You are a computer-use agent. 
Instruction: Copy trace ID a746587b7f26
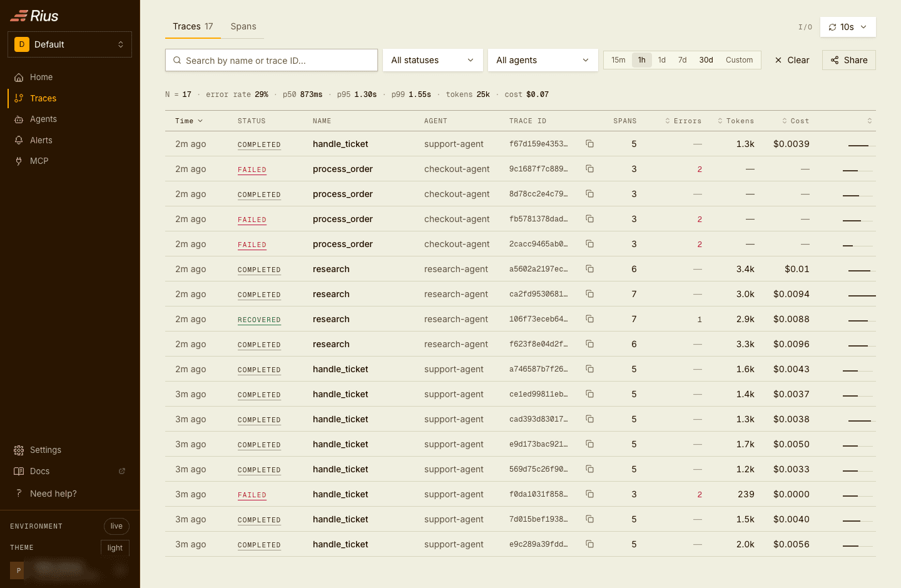[589, 369]
